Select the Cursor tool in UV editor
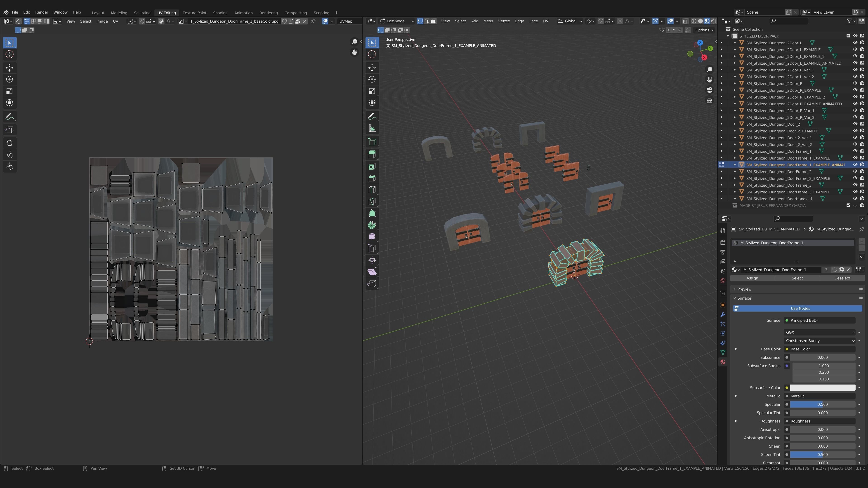Image resolution: width=868 pixels, height=488 pixels. pyautogui.click(x=9, y=54)
